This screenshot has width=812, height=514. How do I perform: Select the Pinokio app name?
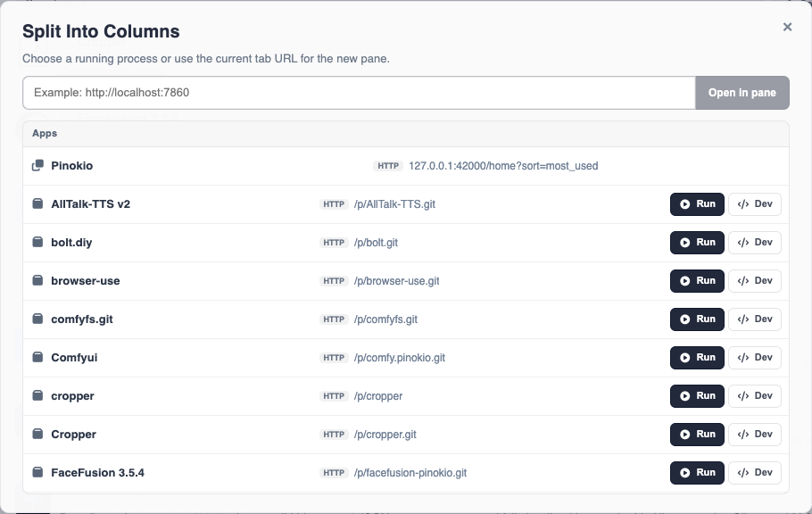pyautogui.click(x=72, y=166)
